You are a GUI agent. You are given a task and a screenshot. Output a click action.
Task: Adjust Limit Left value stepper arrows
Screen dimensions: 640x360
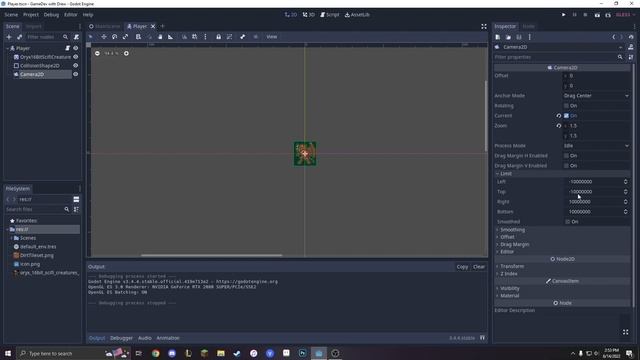(x=625, y=182)
